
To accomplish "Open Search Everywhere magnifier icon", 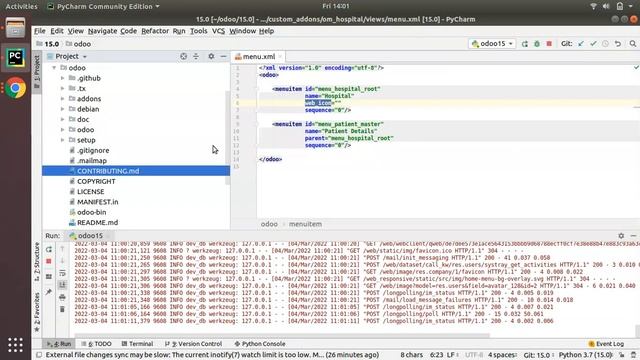I will point(633,44).
